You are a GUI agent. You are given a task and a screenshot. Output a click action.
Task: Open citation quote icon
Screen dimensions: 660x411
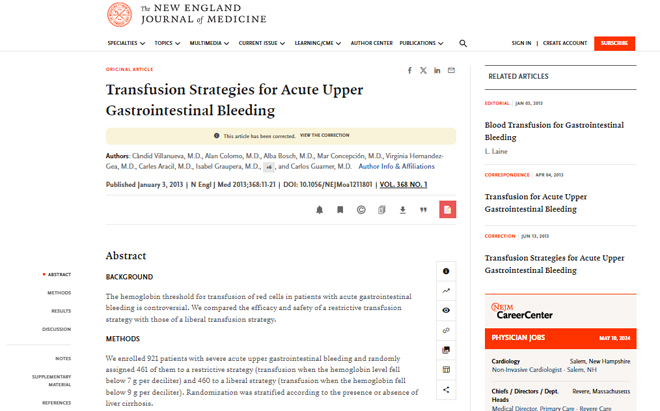423,210
